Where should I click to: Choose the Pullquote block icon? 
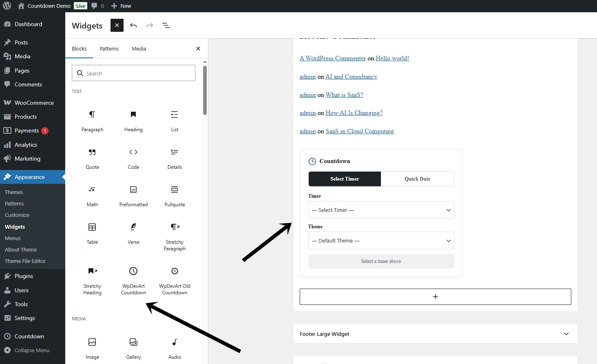[175, 190]
